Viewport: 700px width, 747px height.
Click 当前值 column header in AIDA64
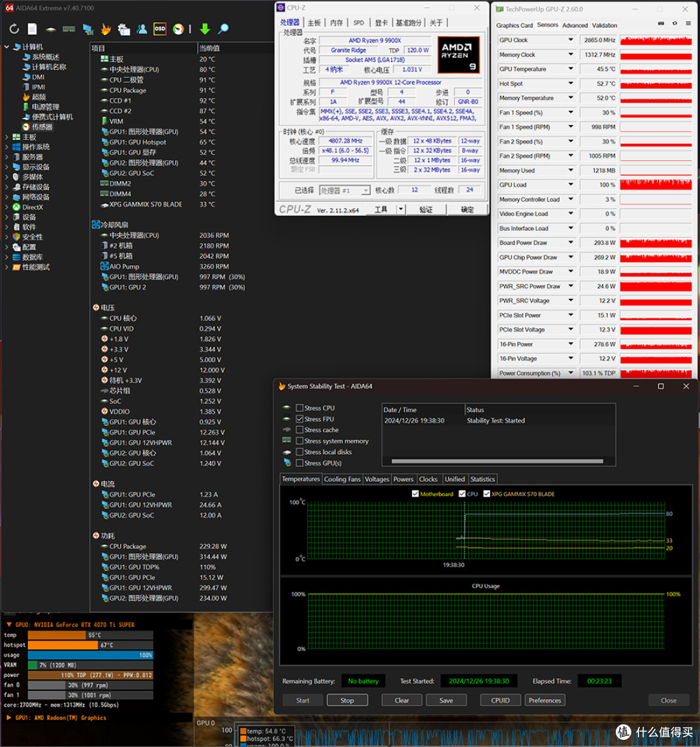click(235, 48)
